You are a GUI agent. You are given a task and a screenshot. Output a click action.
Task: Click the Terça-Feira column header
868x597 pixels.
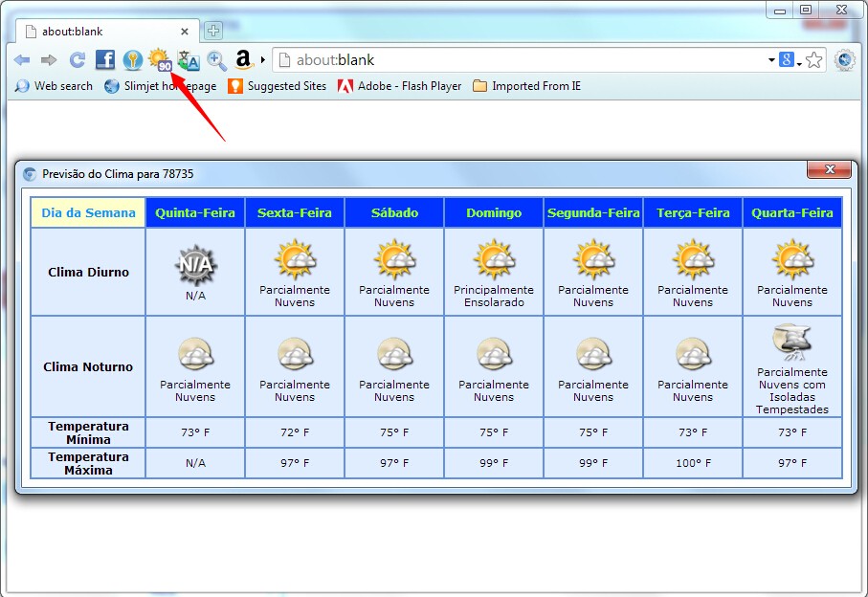click(x=693, y=213)
